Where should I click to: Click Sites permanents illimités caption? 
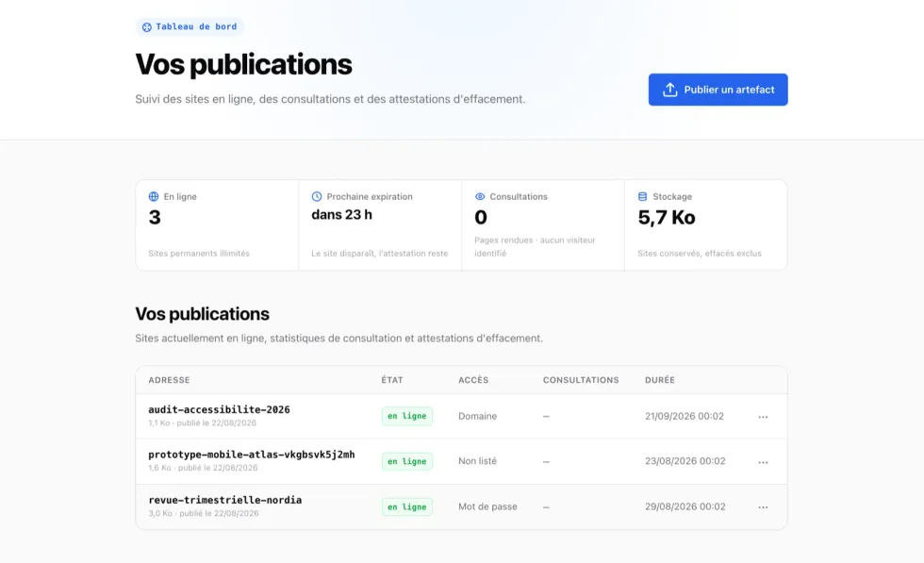[199, 254]
